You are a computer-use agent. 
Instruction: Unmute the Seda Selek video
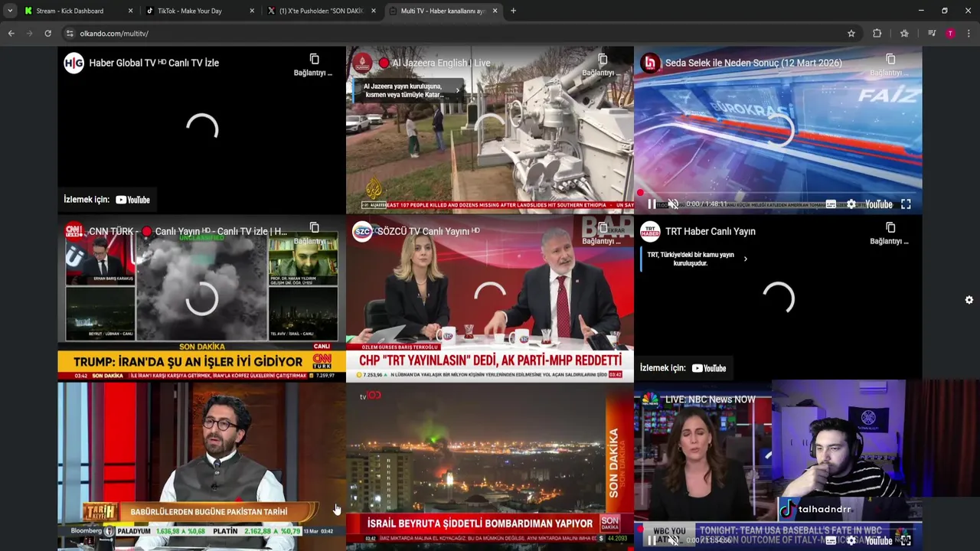673,204
